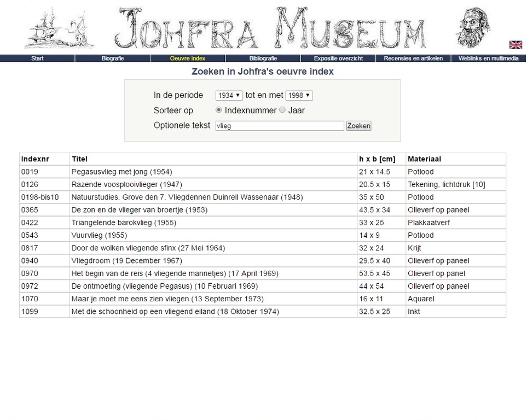The image size is (527, 420).
Task: Open Recensies en artikelen page
Action: pyautogui.click(x=413, y=59)
